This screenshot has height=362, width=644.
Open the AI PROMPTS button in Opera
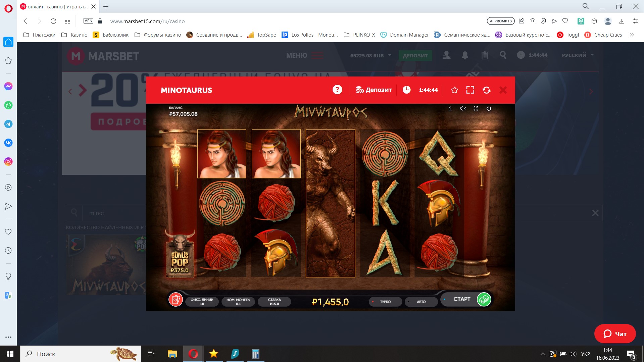coord(501,21)
